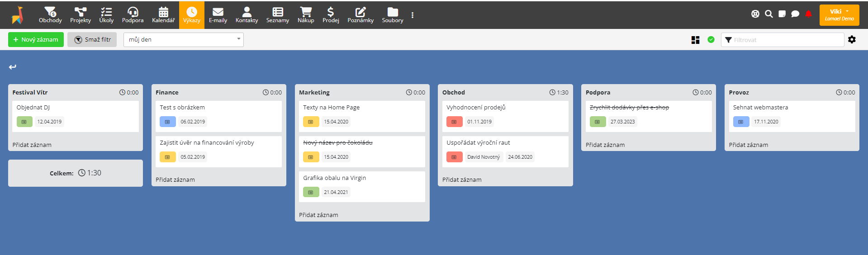Viewport: 868px width, 255px height.
Task: Add a record under Finance
Action: coord(175,179)
